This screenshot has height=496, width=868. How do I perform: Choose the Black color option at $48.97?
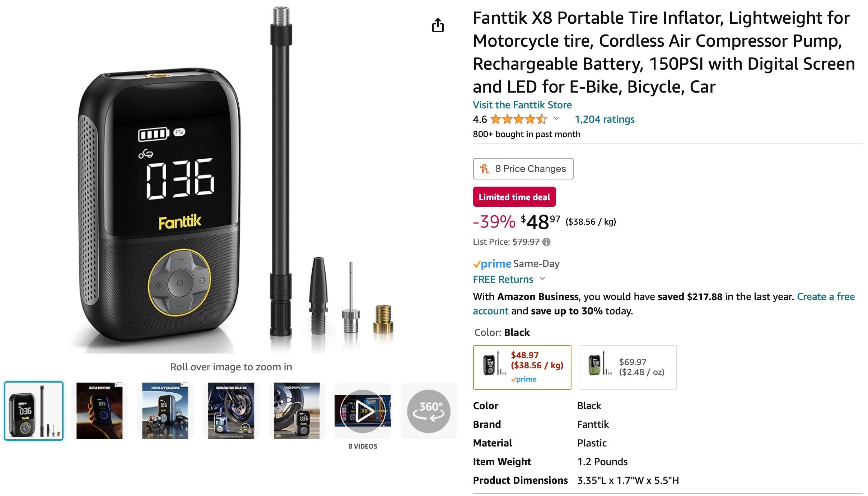click(522, 367)
